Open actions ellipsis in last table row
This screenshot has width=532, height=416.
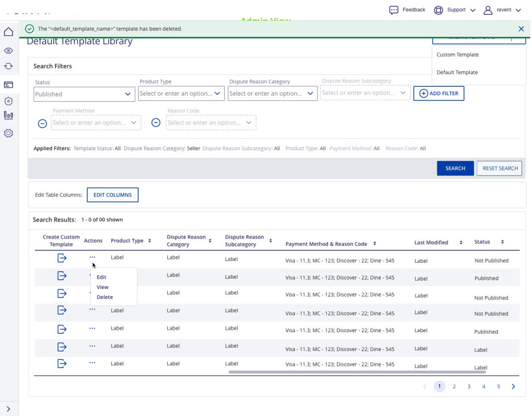92,363
